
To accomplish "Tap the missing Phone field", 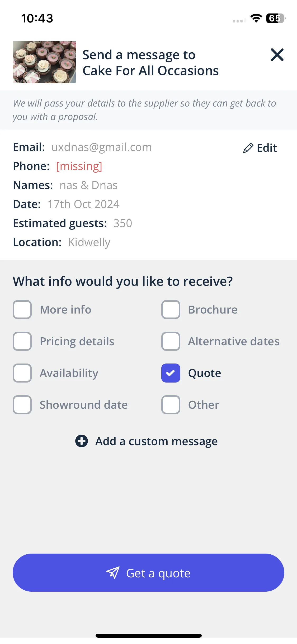I will click(79, 166).
